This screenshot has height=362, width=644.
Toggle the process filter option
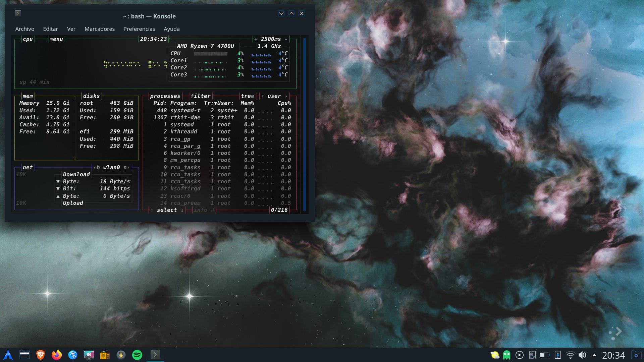pos(200,96)
